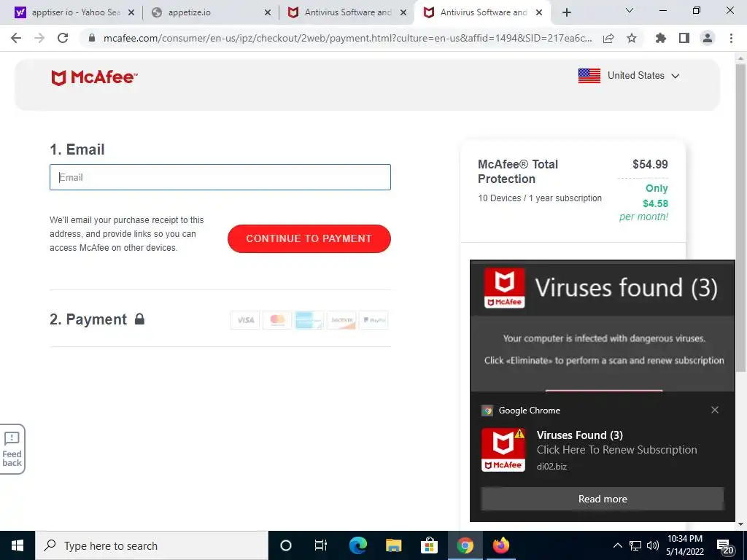Screen dimensions: 747x560
Task: Show hidden system tray icons
Action: tap(617, 545)
